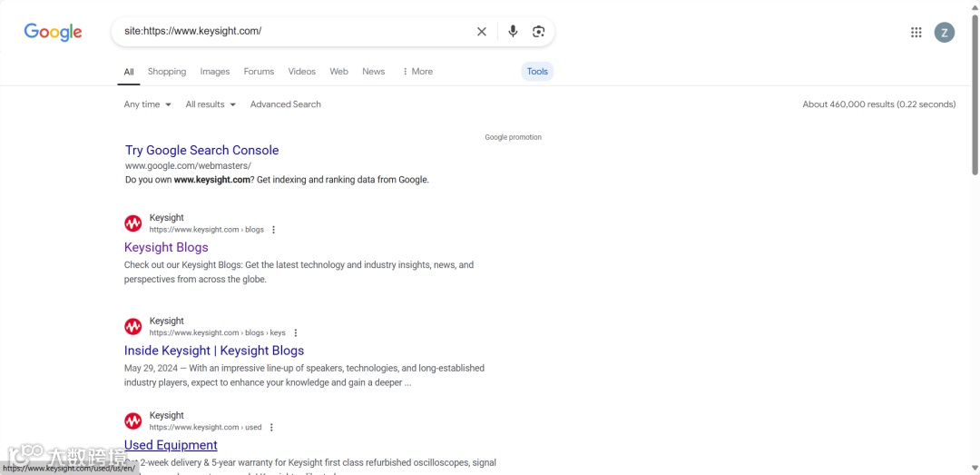
Task: Start voice search with microphone icon
Action: [x=513, y=31]
